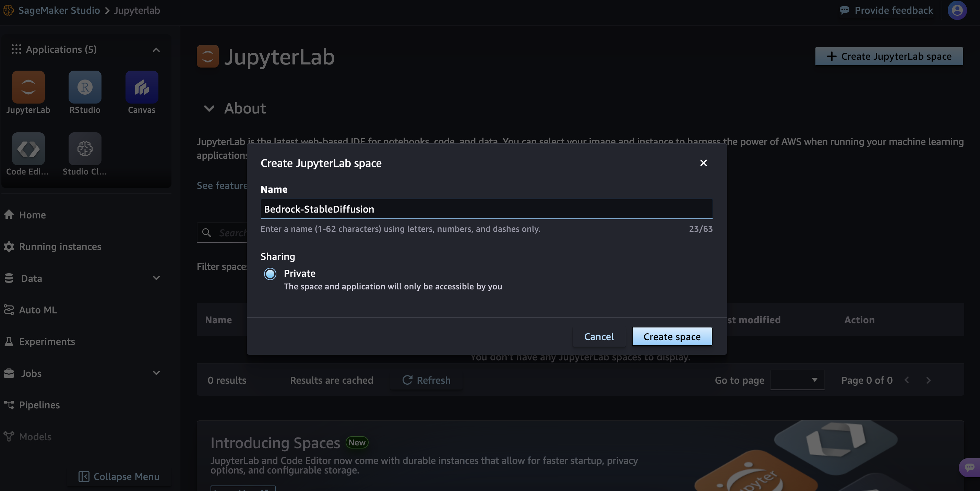This screenshot has height=491, width=980.
Task: Click the Jupyterlab breadcrumb text
Action: [x=137, y=10]
